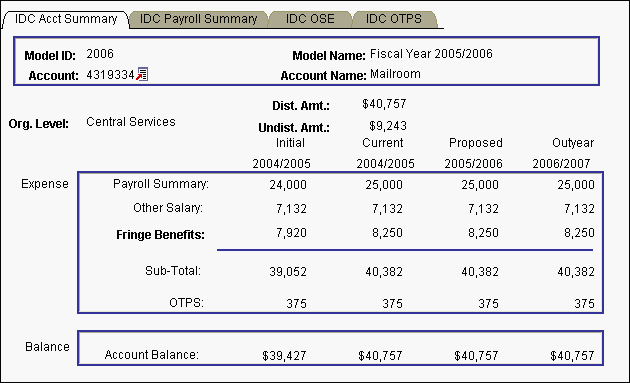Image resolution: width=630 pixels, height=383 pixels.
Task: Select the IDC OTPS tab
Action: (394, 19)
